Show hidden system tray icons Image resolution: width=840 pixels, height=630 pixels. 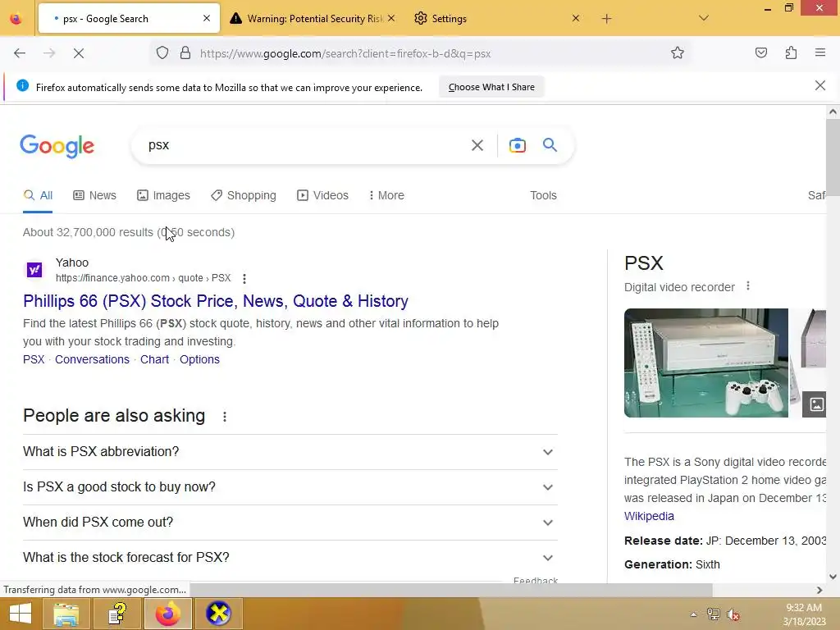point(693,614)
